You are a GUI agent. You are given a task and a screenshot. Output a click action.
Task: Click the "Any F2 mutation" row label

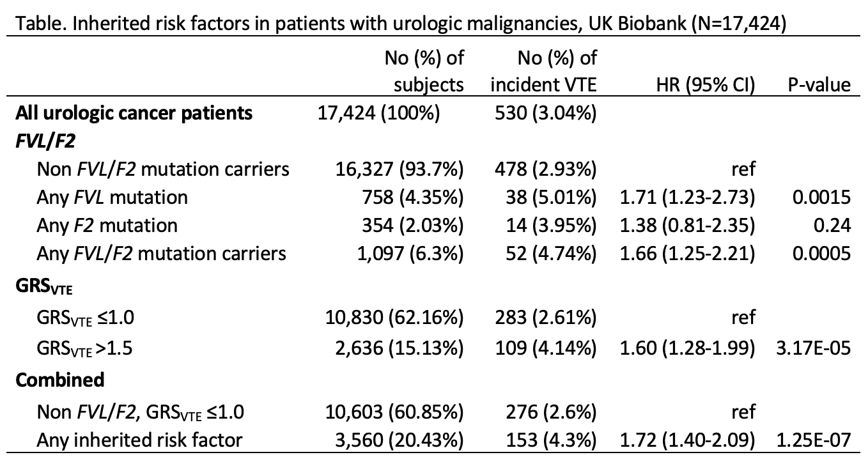(x=107, y=225)
